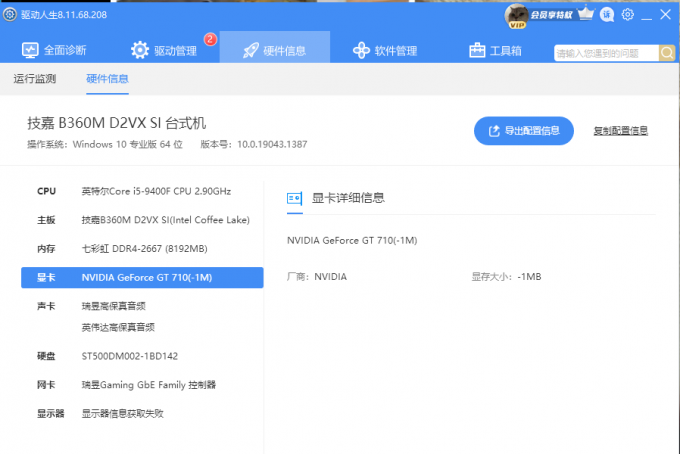
Task: Select the 硬盘 ST500DM002 row
Action: pos(142,356)
